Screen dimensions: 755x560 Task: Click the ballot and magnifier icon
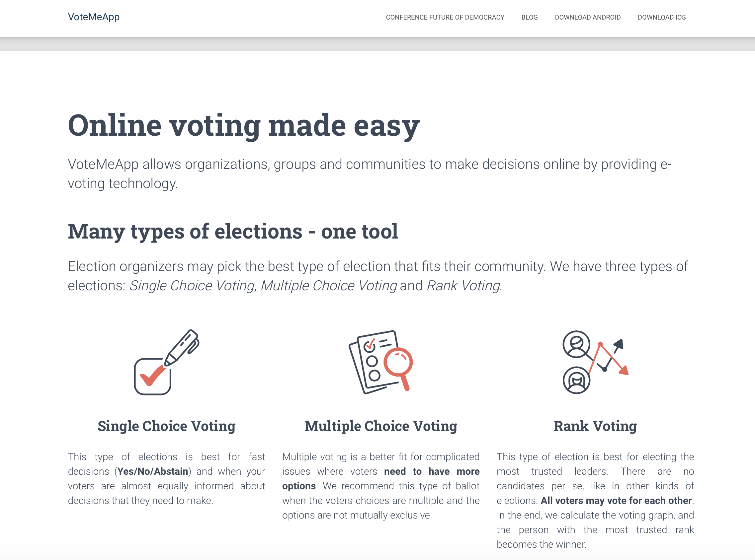coord(381,362)
